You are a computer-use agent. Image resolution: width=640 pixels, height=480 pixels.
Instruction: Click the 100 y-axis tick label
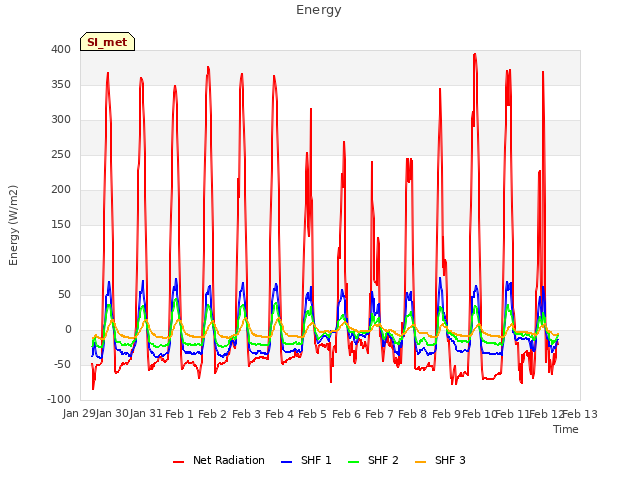pos(61,260)
